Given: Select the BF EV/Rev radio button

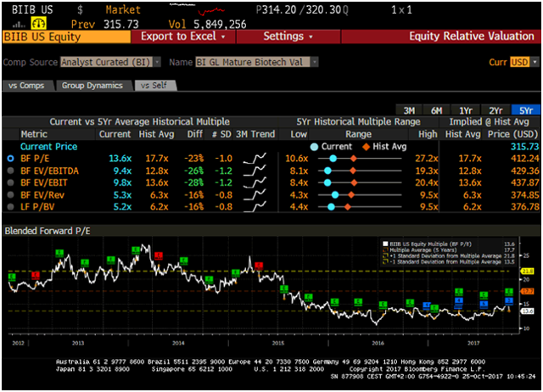Looking at the screenshot, I should 11,194.
